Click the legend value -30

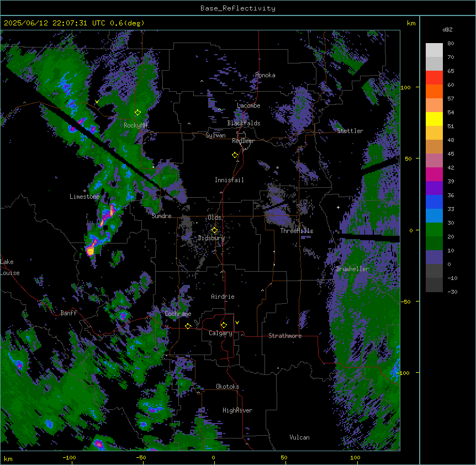452,292
